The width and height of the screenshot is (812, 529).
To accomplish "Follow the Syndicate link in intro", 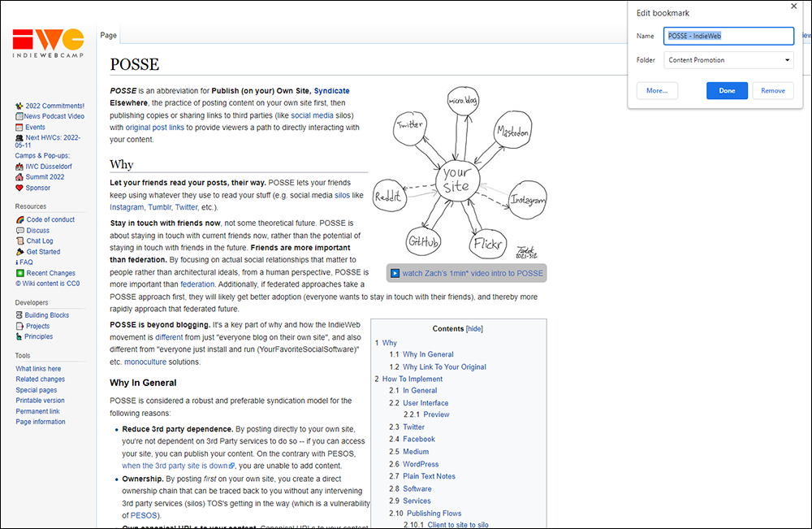I will point(331,91).
